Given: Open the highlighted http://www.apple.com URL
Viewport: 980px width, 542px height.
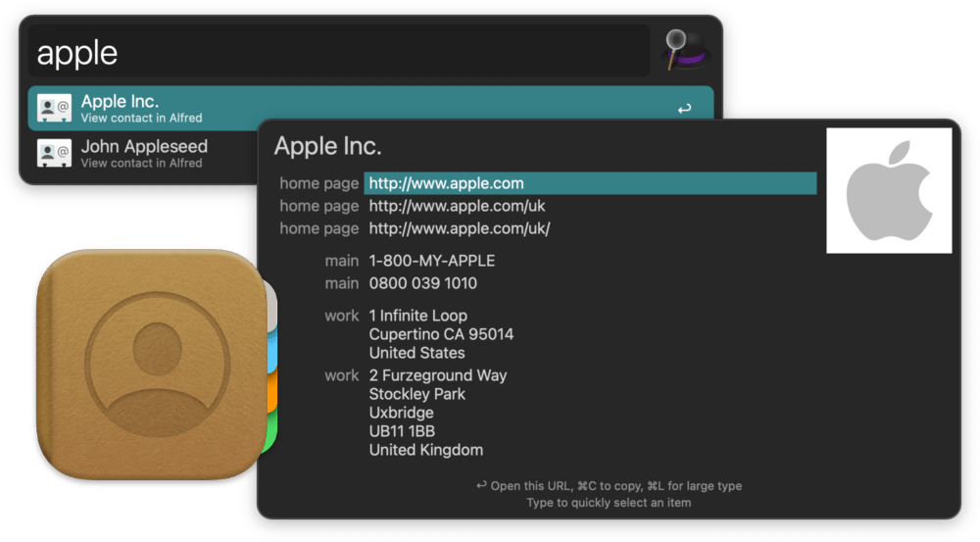Looking at the screenshot, I should 446,183.
